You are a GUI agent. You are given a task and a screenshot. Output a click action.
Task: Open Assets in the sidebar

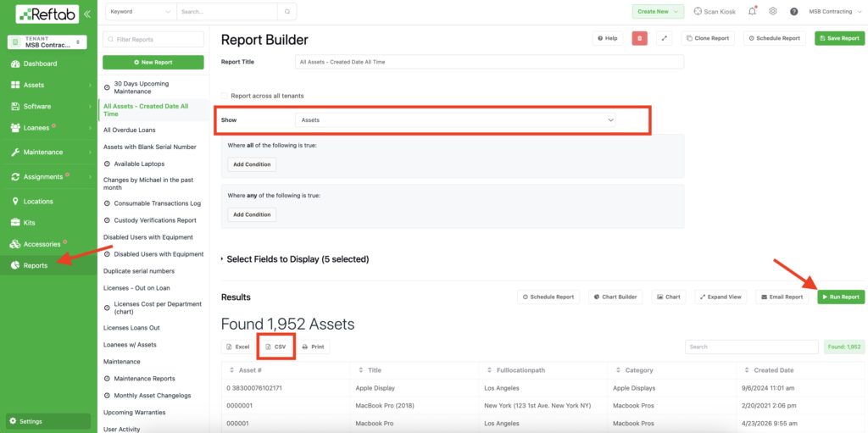click(x=34, y=86)
